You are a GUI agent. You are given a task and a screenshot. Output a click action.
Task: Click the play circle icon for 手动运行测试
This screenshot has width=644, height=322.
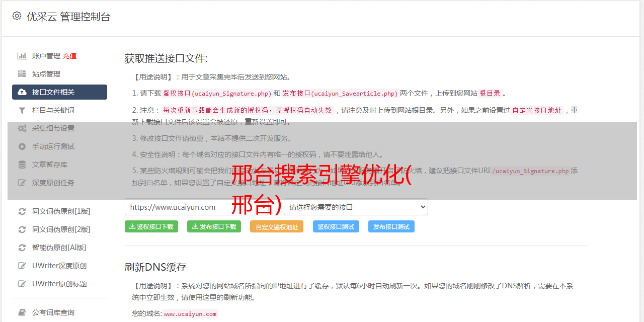point(22,146)
